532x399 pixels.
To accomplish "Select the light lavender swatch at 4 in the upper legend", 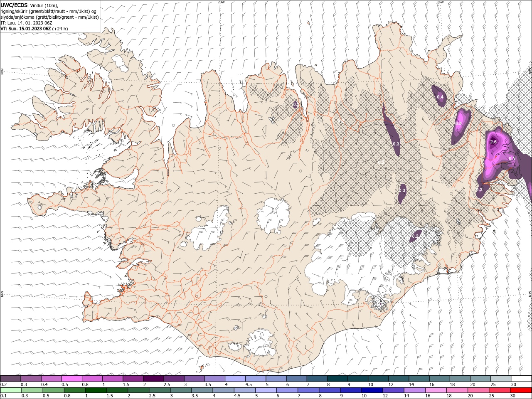I will point(234,379).
